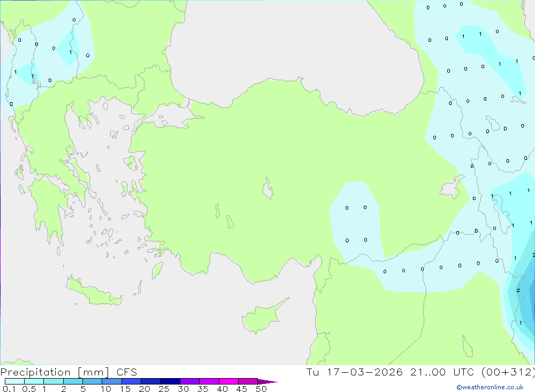
Task: Select the "17-03-2026" date text
Action: [365, 372]
